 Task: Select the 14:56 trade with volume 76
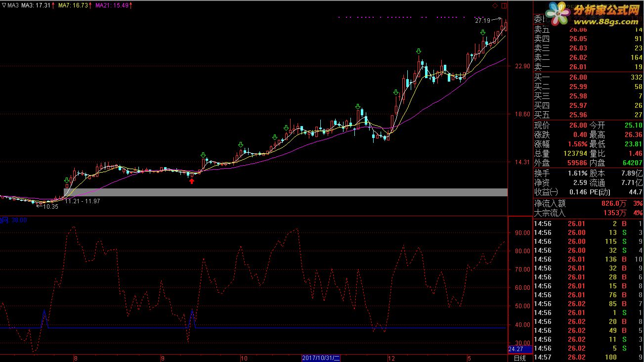(588, 295)
